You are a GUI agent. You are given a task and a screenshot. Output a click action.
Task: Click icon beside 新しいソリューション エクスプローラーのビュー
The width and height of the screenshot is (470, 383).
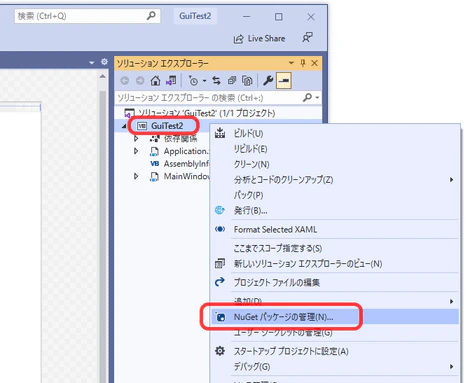pos(220,263)
